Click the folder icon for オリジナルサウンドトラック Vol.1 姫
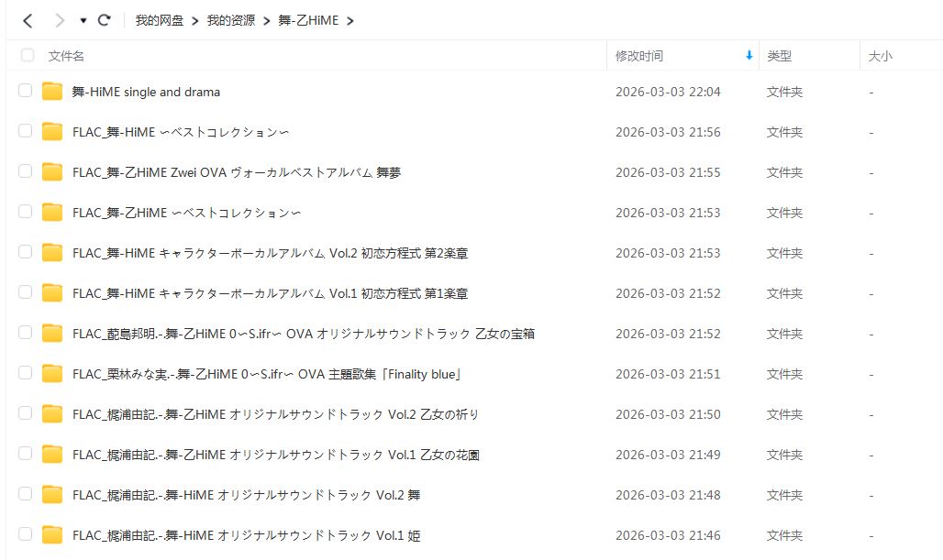The image size is (943, 560). click(x=52, y=534)
